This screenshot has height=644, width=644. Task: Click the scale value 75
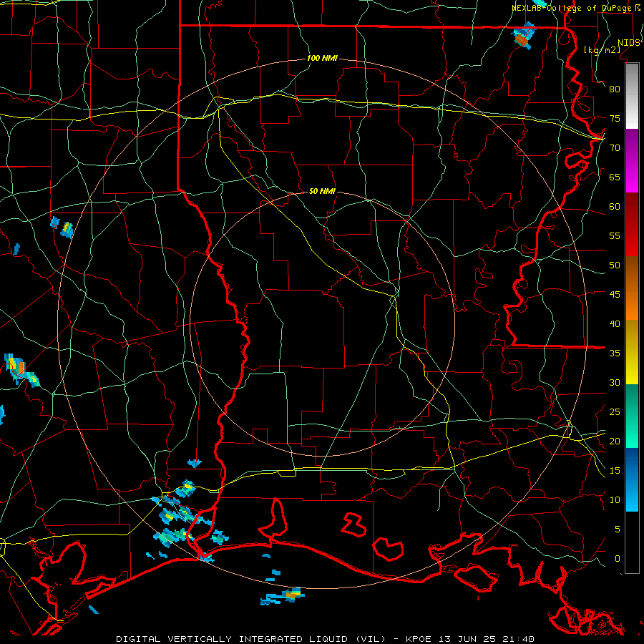pos(615,118)
